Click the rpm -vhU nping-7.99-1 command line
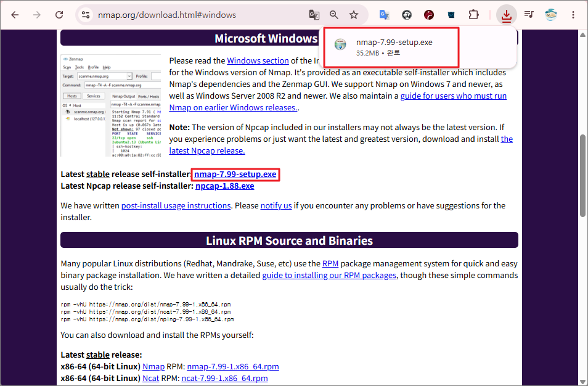 coord(147,319)
